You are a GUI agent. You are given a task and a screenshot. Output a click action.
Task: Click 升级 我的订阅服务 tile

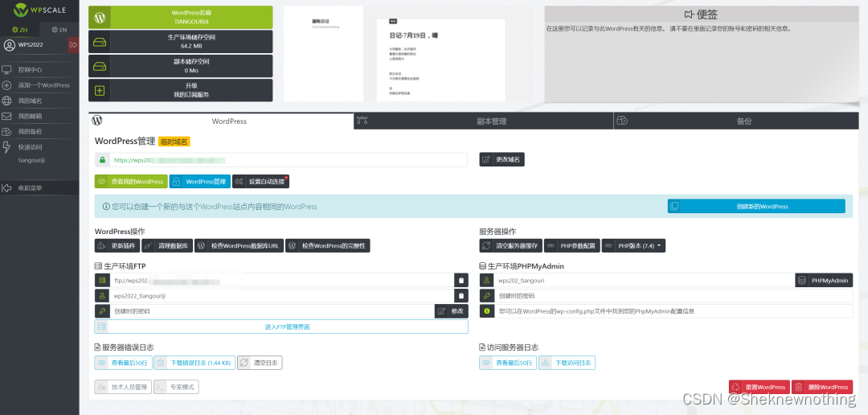181,90
